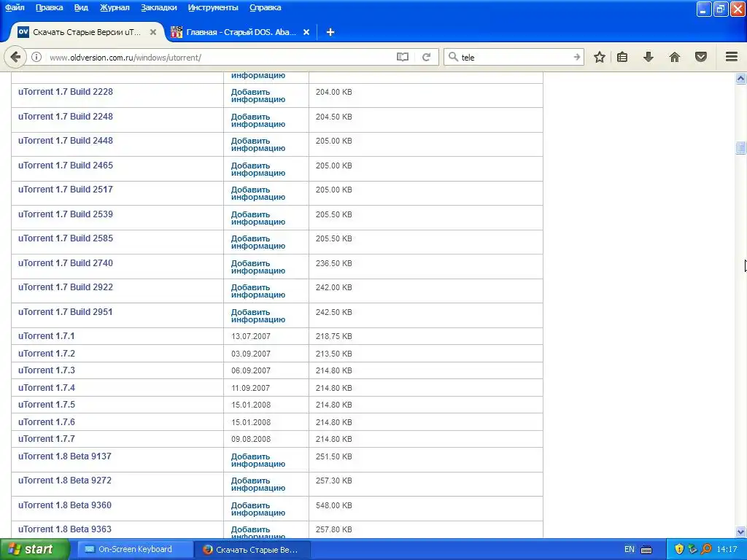Close the 'Главная - Старый DOS' tab
Viewport: 747px width, 560px height.
point(306,32)
